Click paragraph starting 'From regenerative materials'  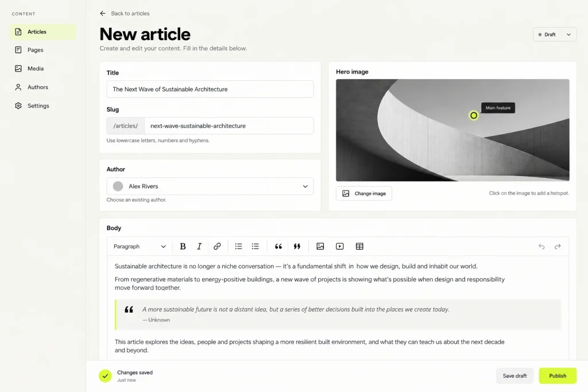[310, 284]
